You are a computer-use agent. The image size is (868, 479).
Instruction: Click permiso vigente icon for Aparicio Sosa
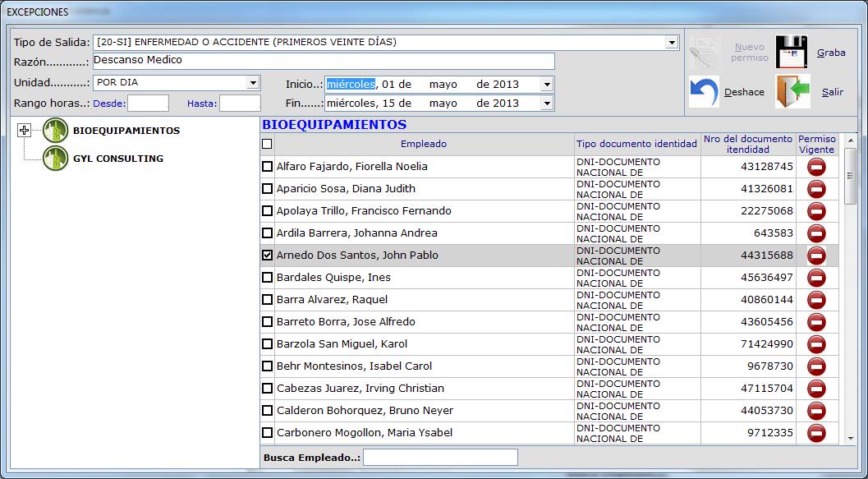pos(816,189)
